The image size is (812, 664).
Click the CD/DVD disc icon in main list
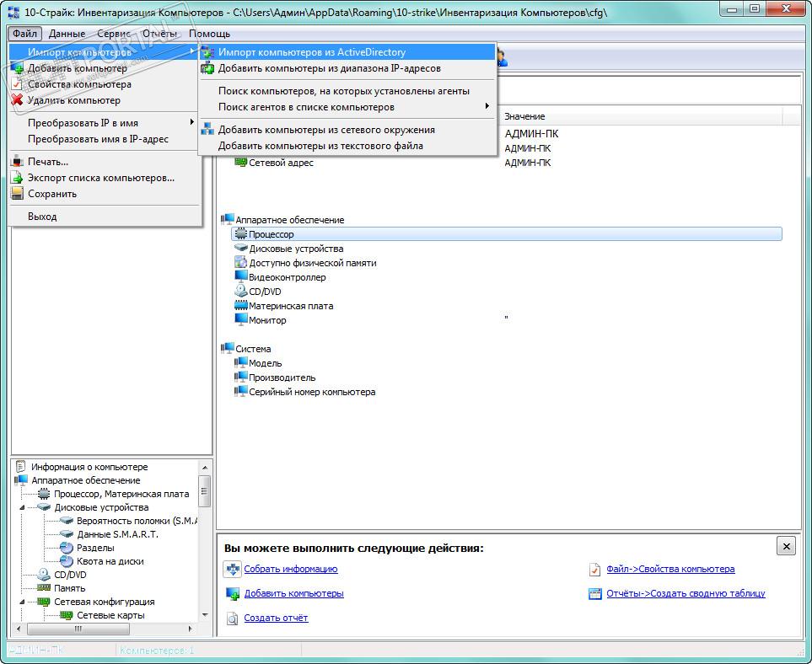(241, 292)
